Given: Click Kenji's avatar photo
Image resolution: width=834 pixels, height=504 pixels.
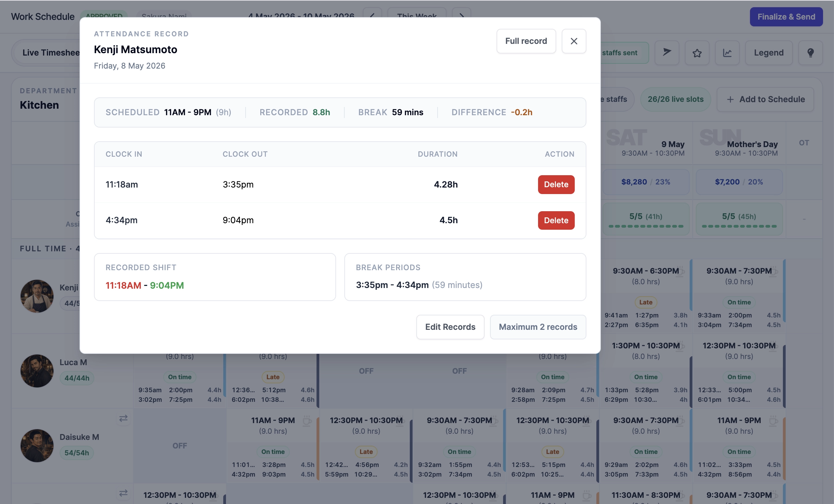Looking at the screenshot, I should point(37,296).
